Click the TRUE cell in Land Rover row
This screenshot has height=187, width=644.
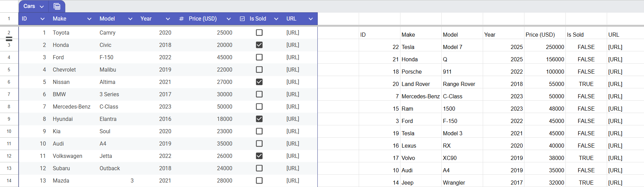586,84
